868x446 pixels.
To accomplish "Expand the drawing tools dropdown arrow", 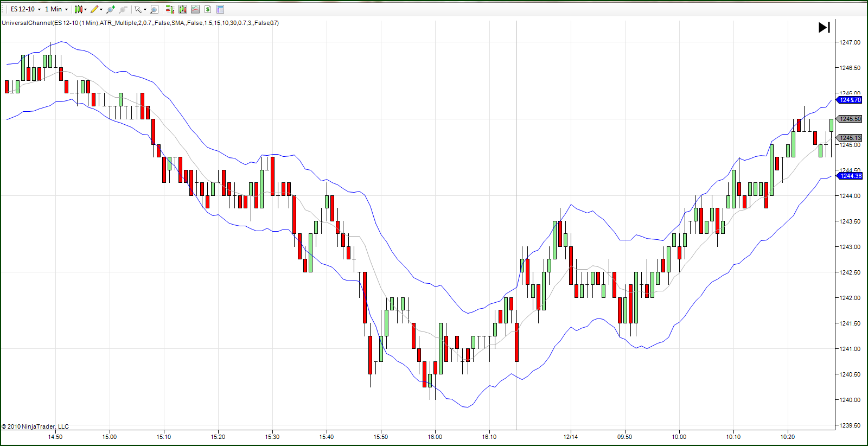I will click(x=101, y=9).
